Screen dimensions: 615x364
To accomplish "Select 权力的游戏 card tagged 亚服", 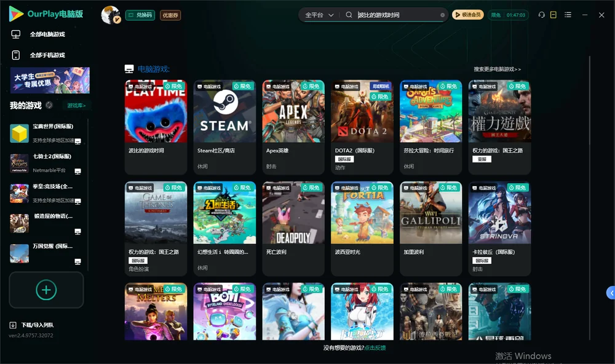I will pyautogui.click(x=499, y=127).
